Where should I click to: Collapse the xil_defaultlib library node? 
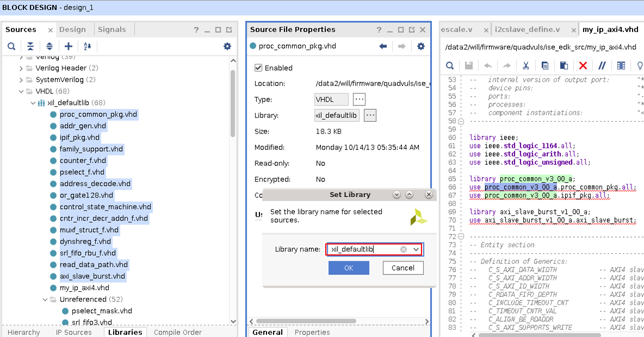pos(33,103)
